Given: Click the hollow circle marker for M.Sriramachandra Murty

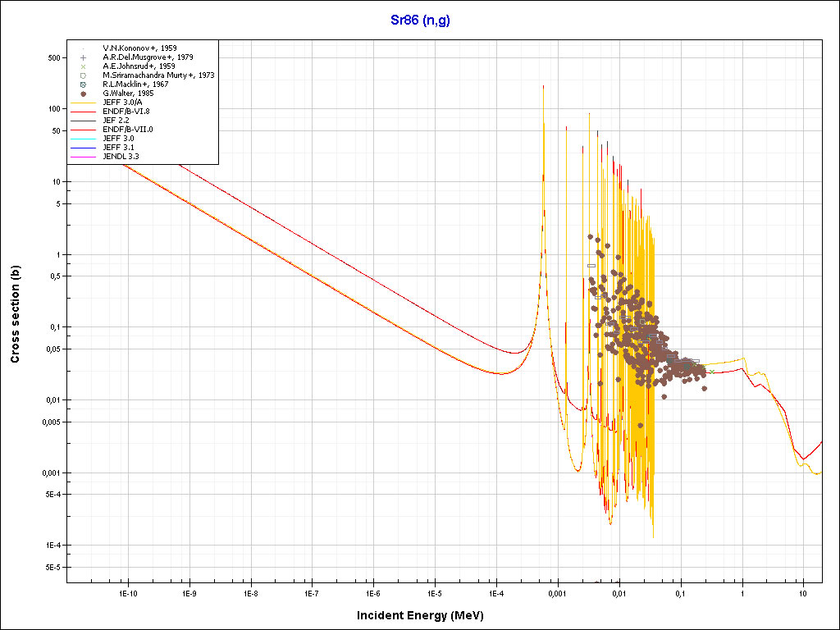Looking at the screenshot, I should 84,75.
